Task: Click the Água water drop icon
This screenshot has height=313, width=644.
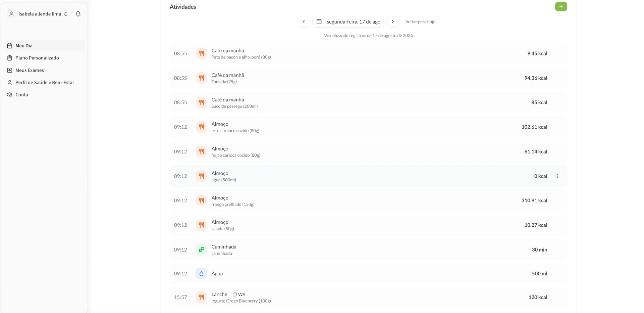Action: (201, 274)
